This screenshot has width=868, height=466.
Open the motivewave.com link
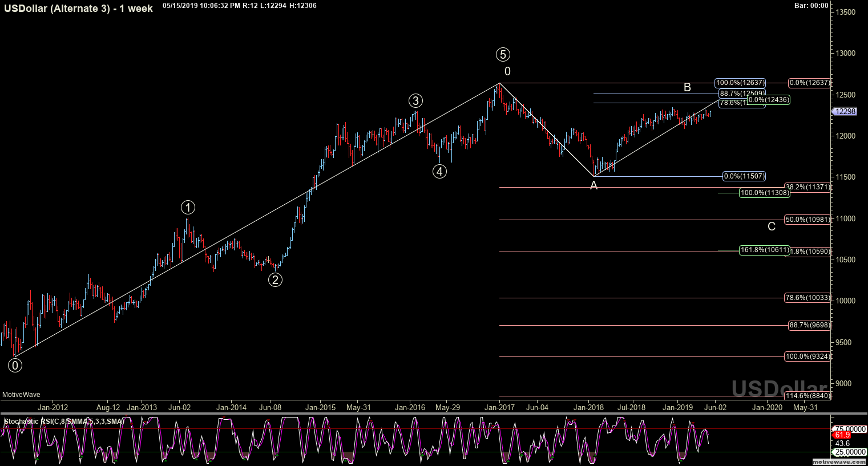(839, 461)
